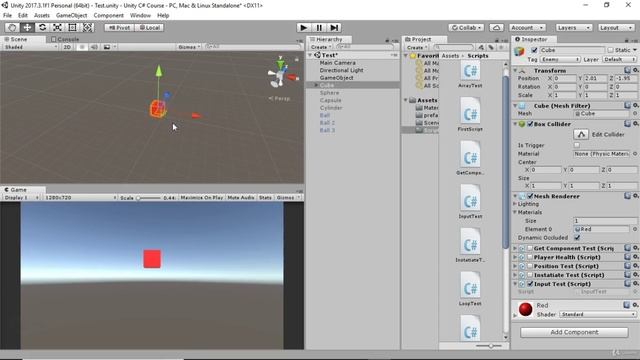Open Display 1 dropdown in Game view
Image resolution: width=640 pixels, height=360 pixels.
click(21, 198)
